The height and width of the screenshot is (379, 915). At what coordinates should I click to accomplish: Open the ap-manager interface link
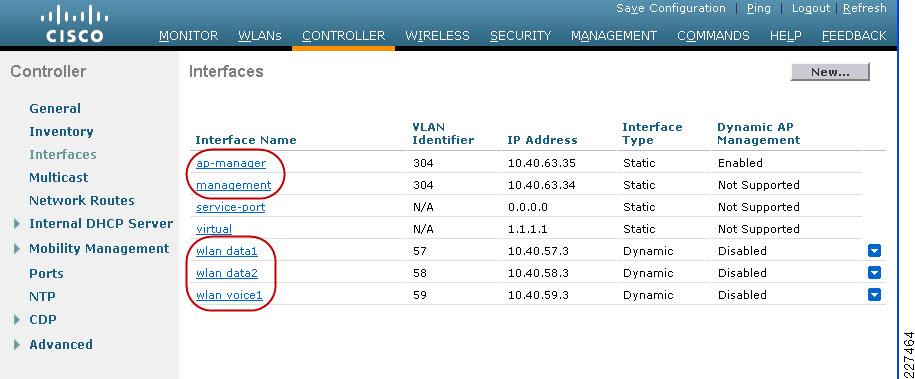coord(231,163)
